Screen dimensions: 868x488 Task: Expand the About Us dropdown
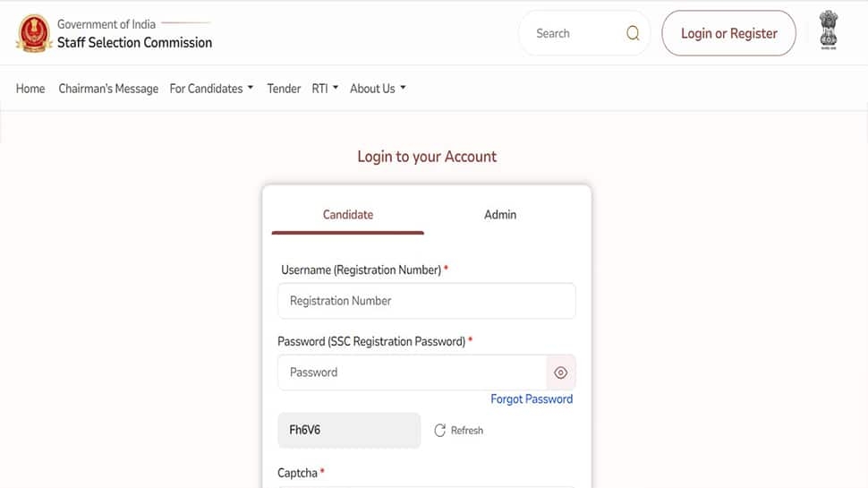[x=378, y=89]
